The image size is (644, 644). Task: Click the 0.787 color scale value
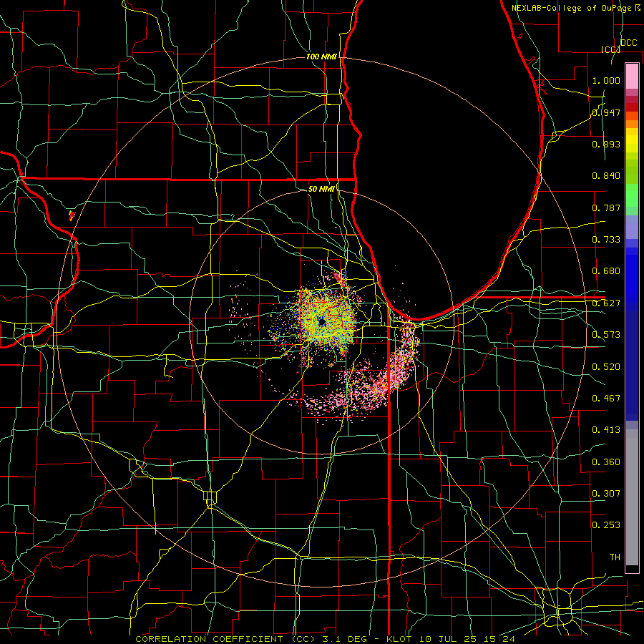(x=606, y=208)
